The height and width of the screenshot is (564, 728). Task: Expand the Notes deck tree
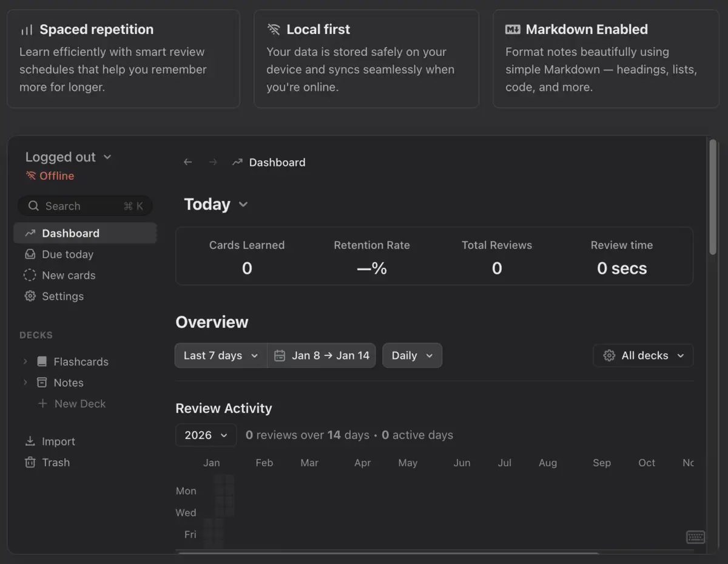point(25,382)
